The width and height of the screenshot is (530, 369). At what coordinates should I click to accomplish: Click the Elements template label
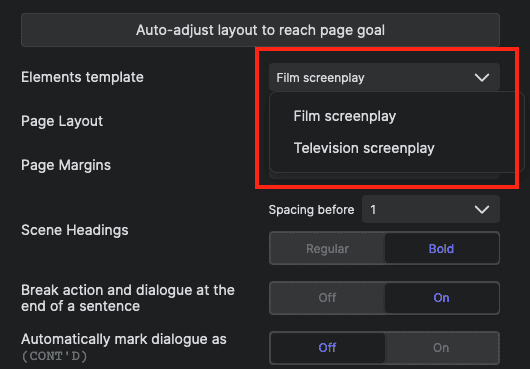pos(82,77)
